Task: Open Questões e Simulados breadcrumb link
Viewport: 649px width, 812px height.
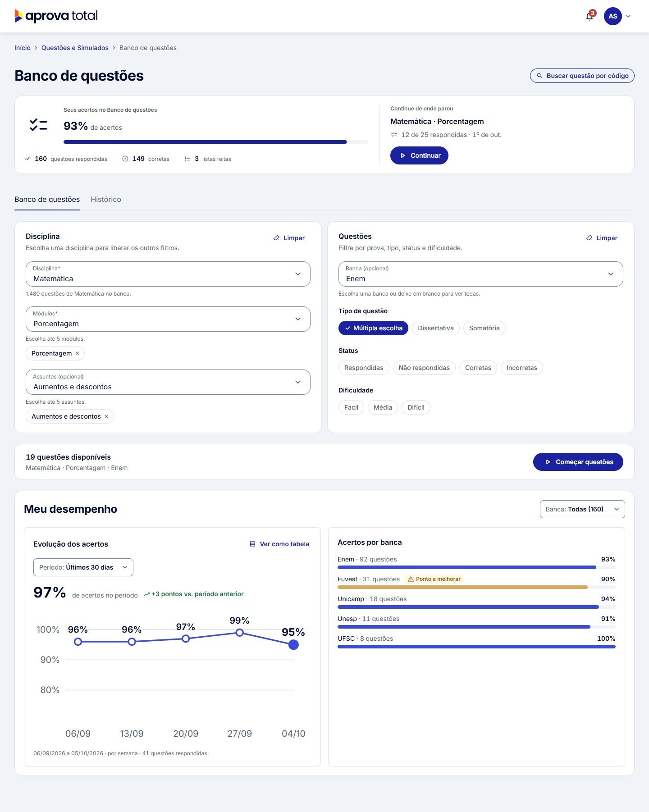Action: (x=75, y=48)
